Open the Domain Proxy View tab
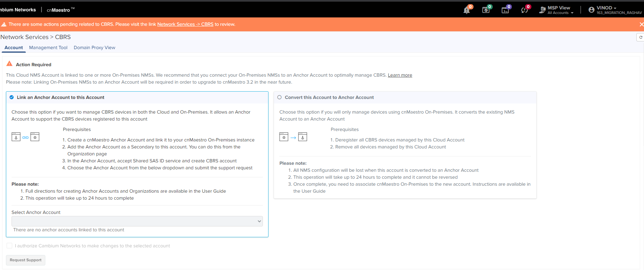The image size is (644, 270). click(94, 48)
